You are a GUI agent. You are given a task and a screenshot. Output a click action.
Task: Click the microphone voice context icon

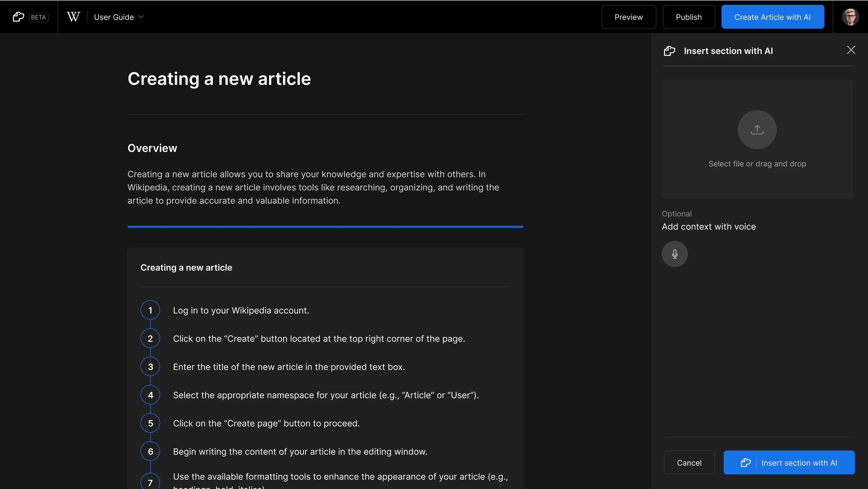coord(674,254)
